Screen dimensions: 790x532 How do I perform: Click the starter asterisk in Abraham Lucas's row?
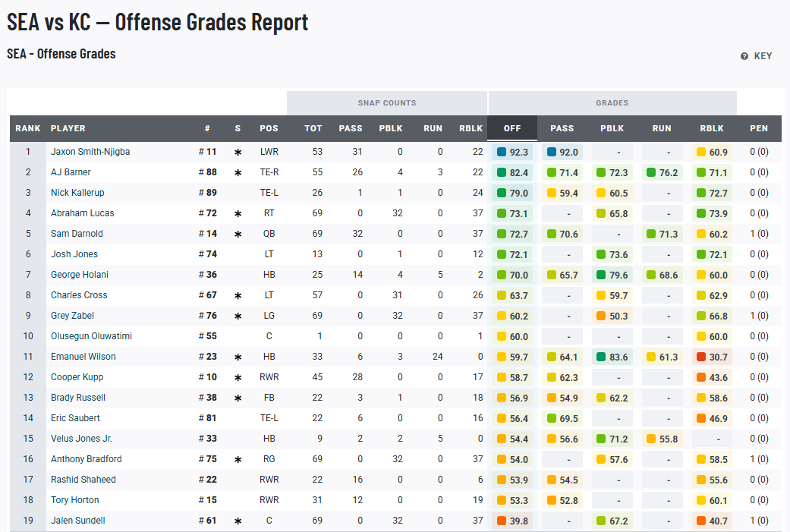pos(238,213)
